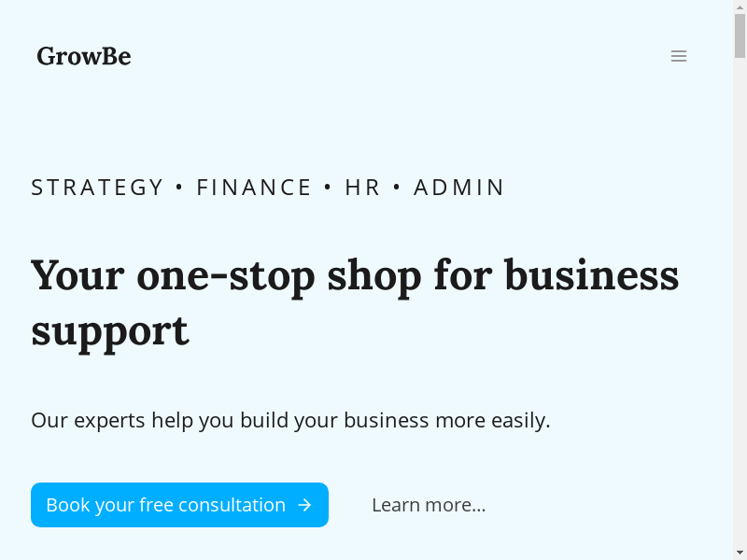This screenshot has width=747, height=560.
Task: Click the scrollbar up arrow
Action: (x=740, y=7)
